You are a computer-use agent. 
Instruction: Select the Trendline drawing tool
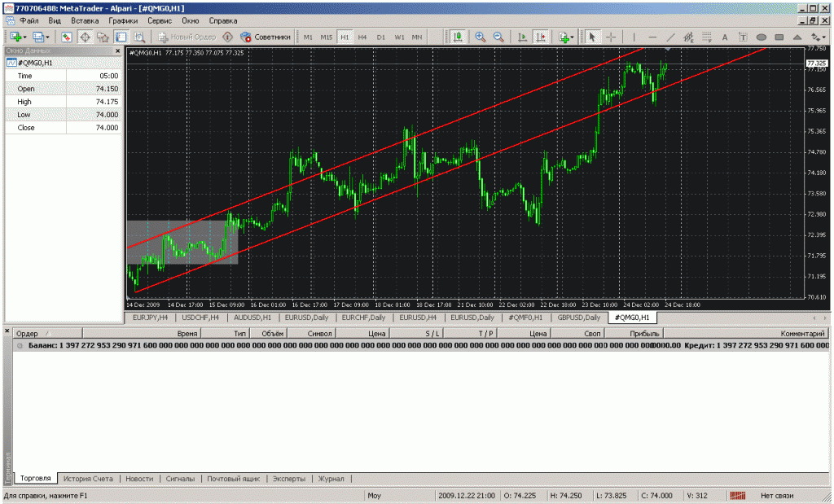[671, 37]
